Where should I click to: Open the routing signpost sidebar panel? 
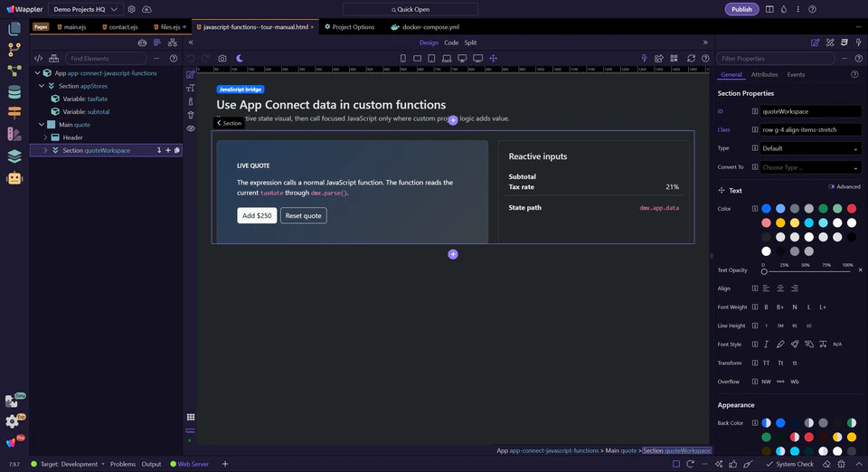click(14, 112)
